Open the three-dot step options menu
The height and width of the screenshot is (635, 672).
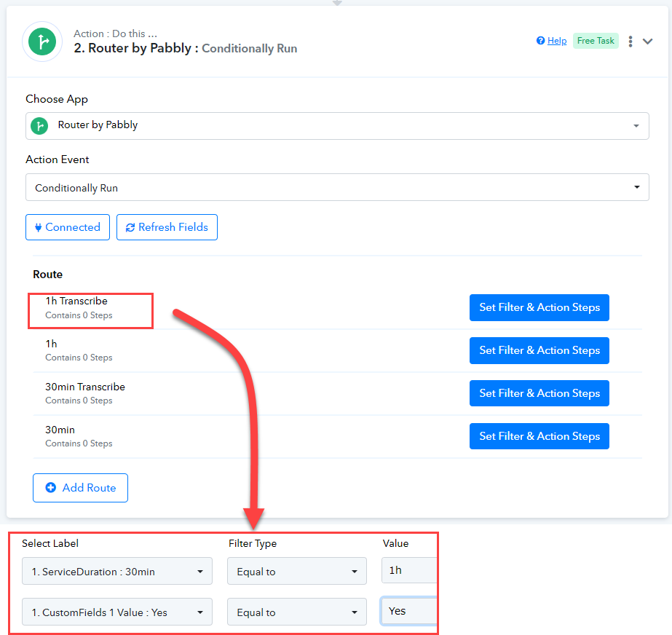pyautogui.click(x=630, y=42)
